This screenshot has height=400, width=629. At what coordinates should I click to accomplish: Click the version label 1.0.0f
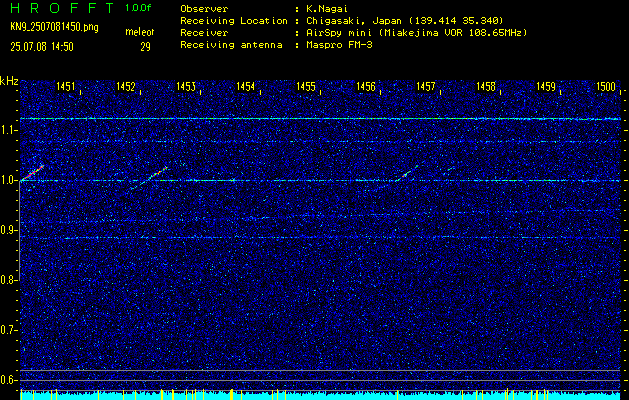[x=138, y=8]
